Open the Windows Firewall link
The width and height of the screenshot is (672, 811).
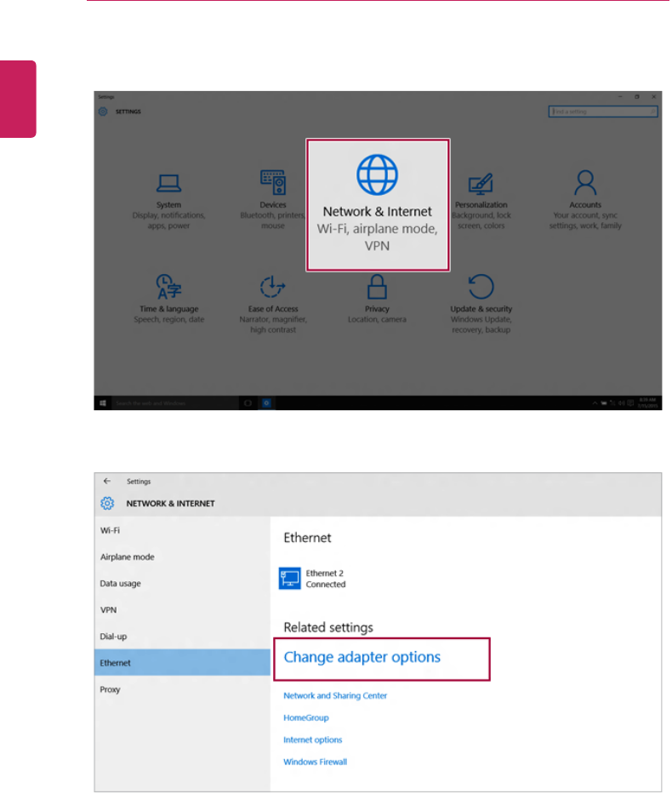315,762
